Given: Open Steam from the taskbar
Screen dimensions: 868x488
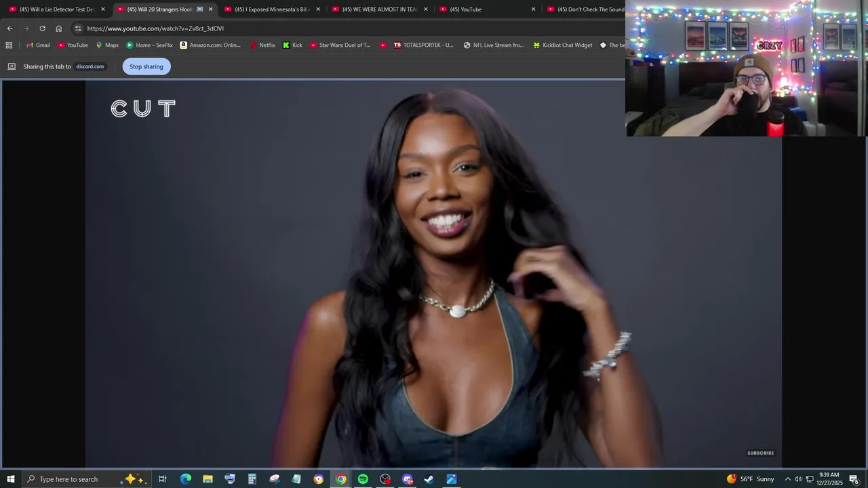Looking at the screenshot, I should point(429,479).
